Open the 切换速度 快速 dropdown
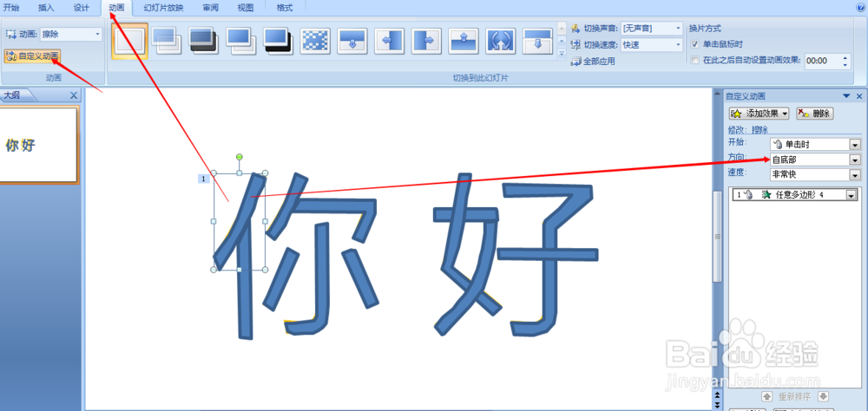 679,45
